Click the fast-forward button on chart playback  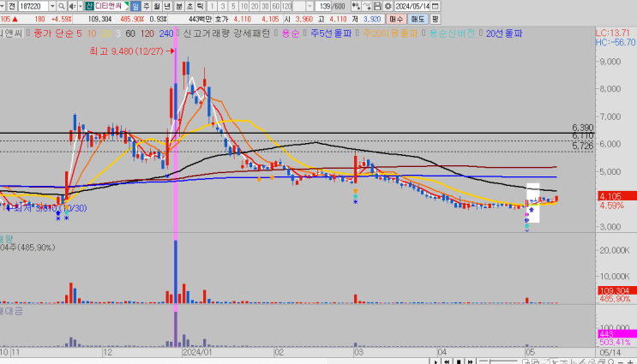(470, 361)
